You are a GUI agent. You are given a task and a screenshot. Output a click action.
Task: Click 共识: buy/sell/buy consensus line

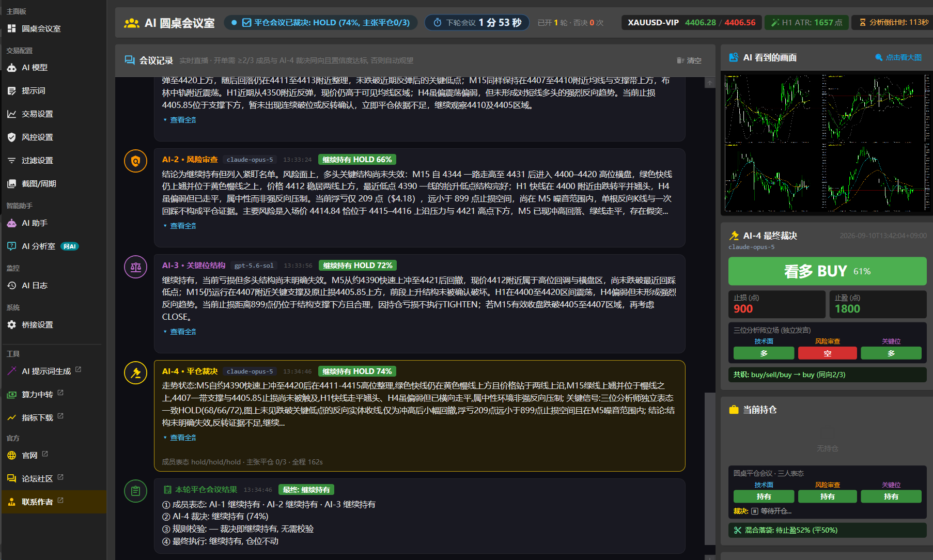827,375
